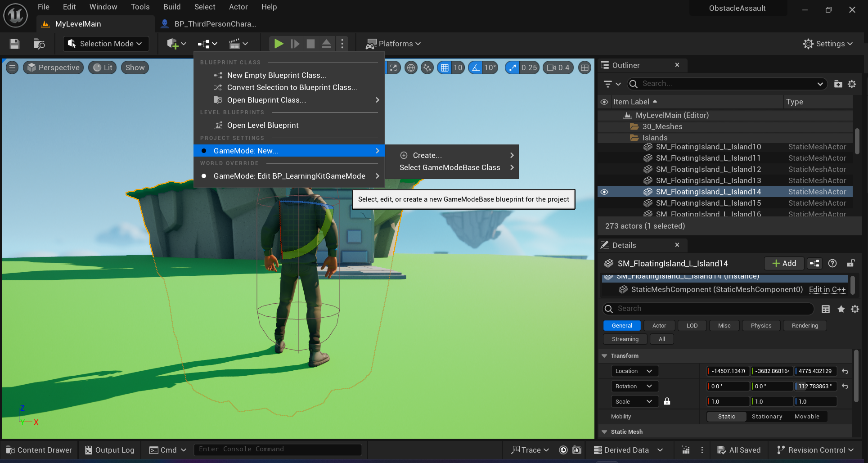Screen dimensions: 868x463
Task: Open Level Blueprint menu entry
Action: point(289,125)
